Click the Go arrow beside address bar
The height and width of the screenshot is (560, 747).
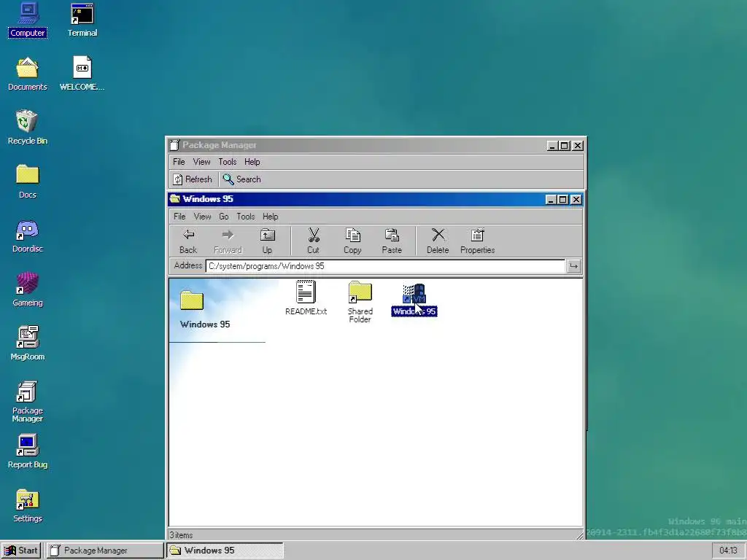tap(573, 266)
